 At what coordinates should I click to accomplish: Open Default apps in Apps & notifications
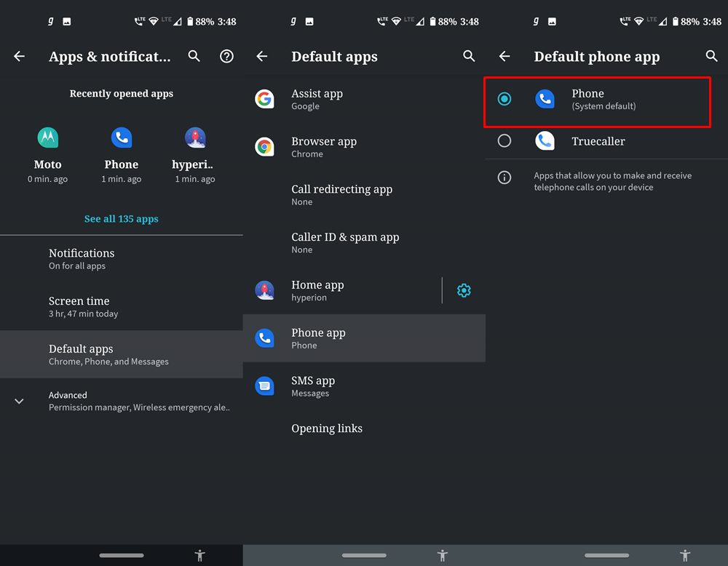pos(121,354)
